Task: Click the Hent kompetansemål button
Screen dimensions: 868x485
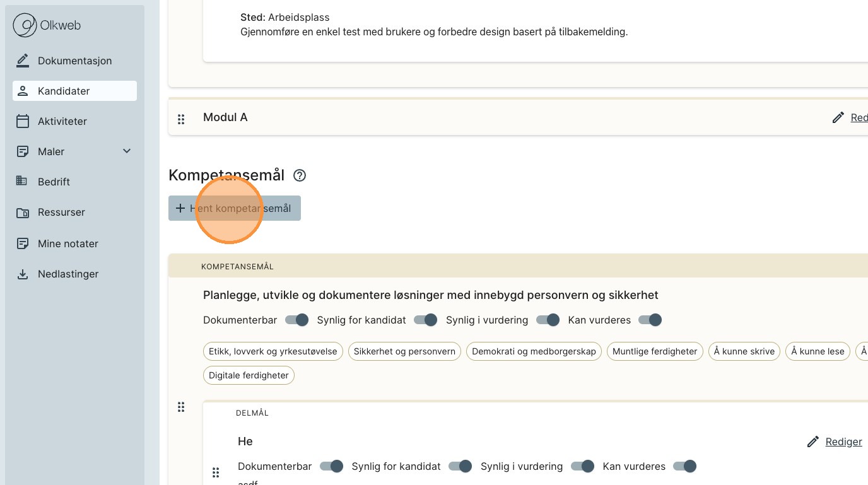Action: 235,208
